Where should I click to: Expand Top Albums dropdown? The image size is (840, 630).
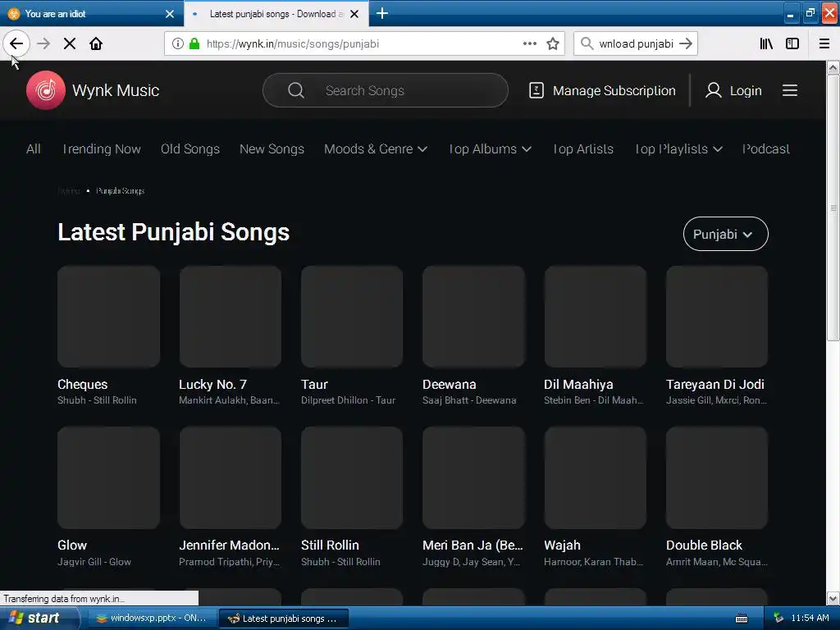(491, 149)
